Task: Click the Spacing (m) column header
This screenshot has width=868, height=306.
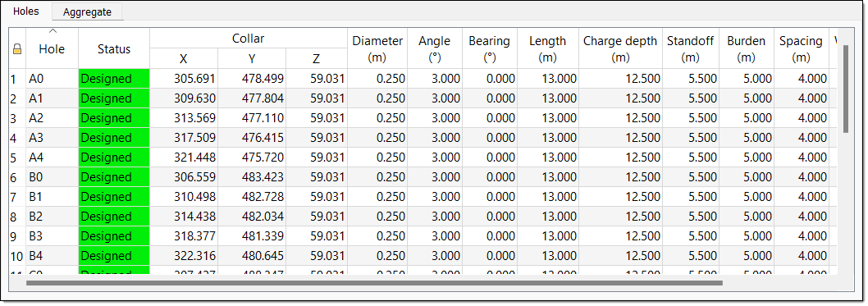Action: (801, 48)
